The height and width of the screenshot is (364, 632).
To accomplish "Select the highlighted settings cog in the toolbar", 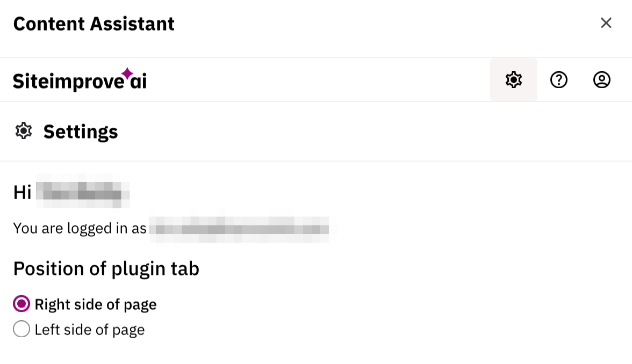I will tap(513, 79).
